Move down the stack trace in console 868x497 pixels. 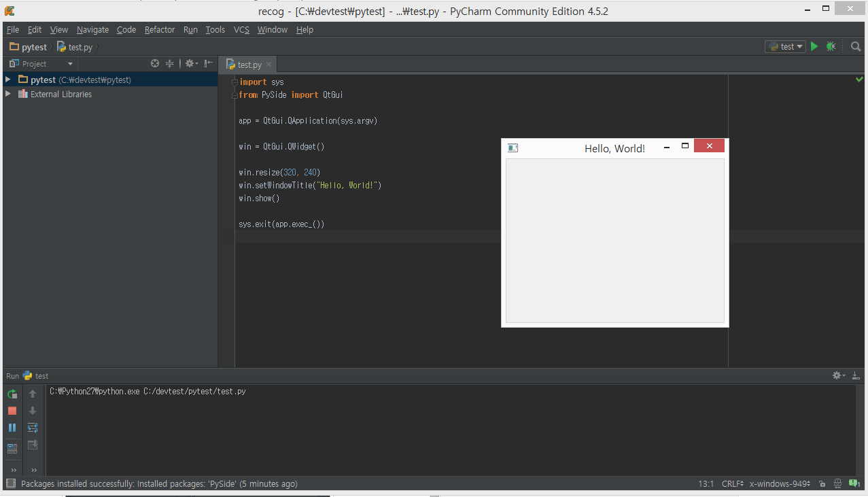32,411
